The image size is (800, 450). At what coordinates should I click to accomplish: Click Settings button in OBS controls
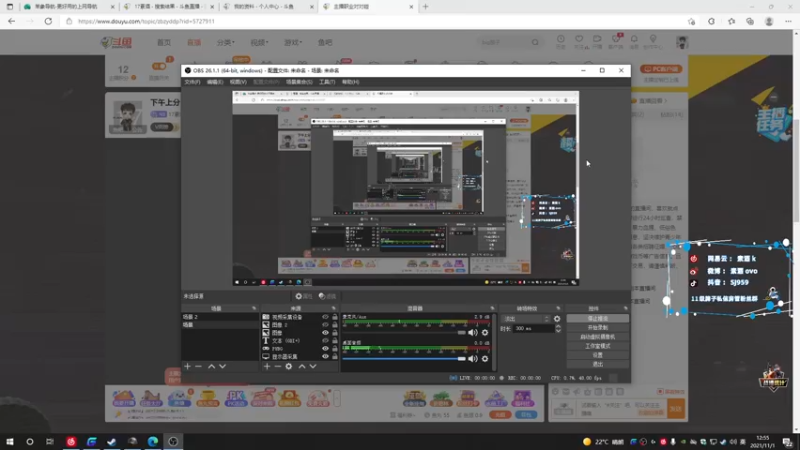tap(597, 355)
